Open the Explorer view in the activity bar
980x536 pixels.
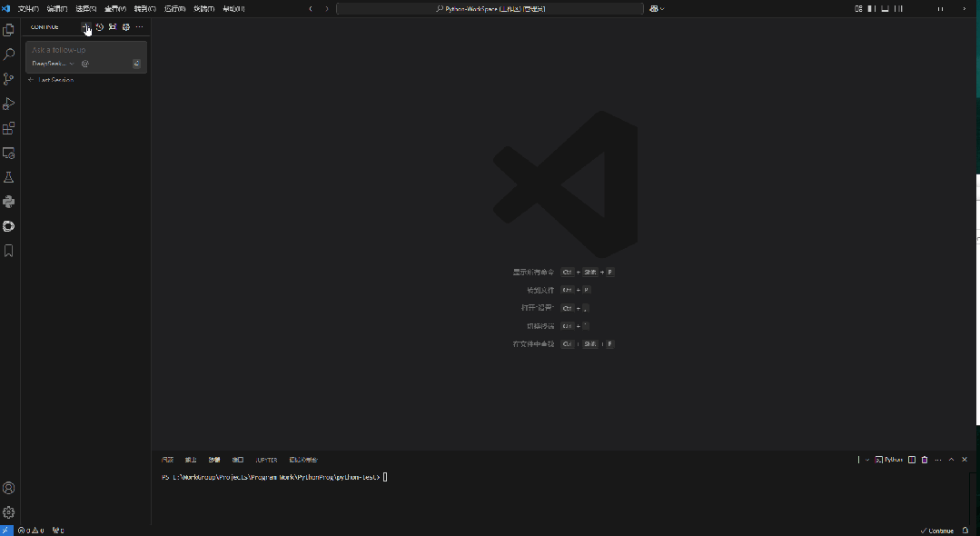[9, 29]
